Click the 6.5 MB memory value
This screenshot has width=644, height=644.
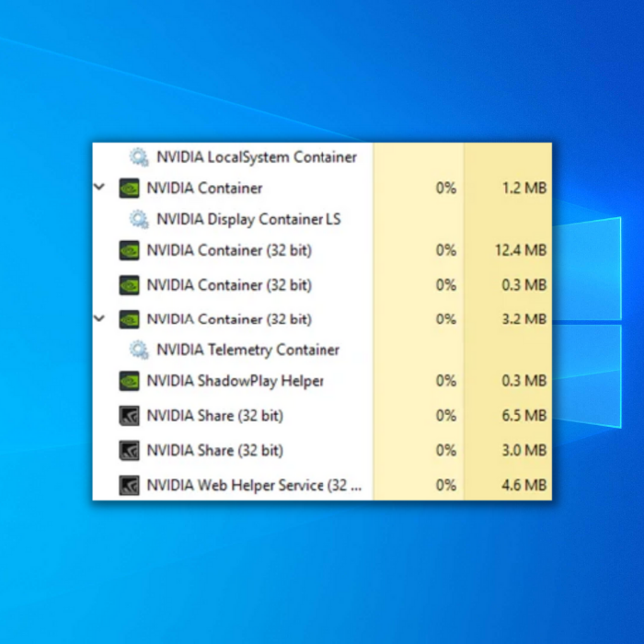click(524, 416)
